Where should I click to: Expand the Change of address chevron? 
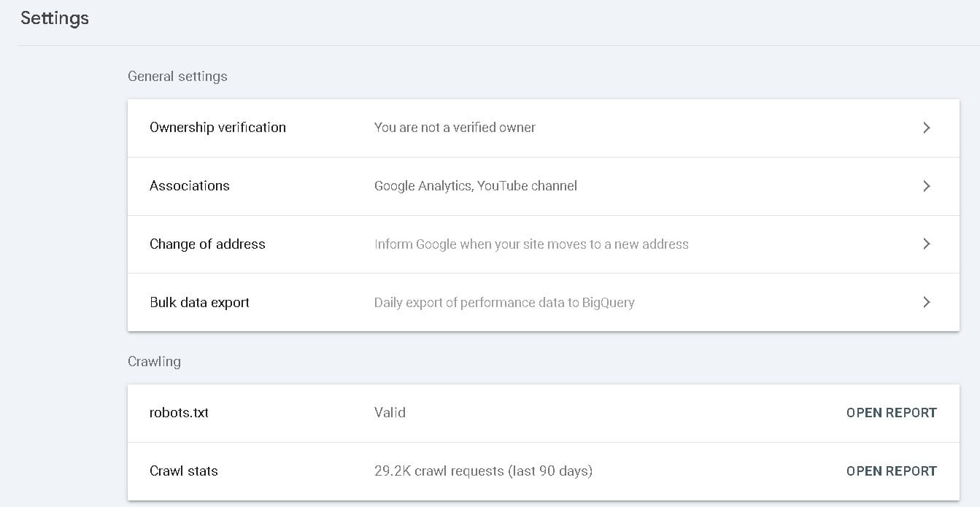(x=927, y=244)
